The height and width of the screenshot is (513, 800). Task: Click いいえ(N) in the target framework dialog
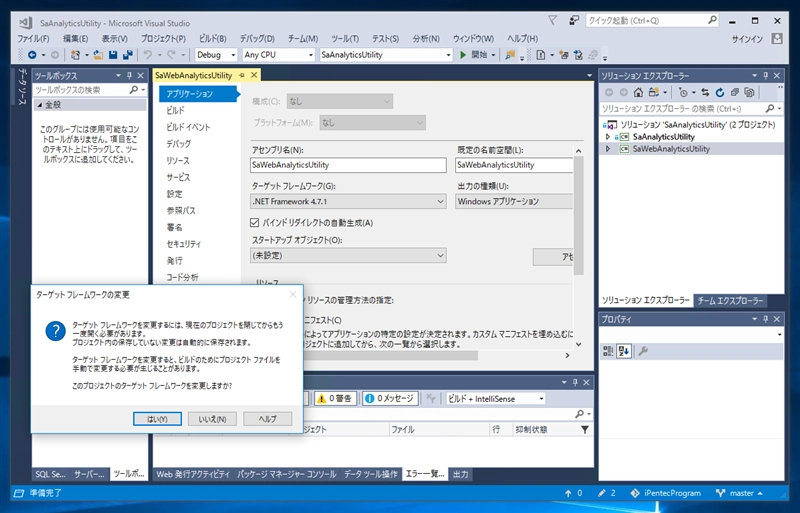tap(212, 419)
